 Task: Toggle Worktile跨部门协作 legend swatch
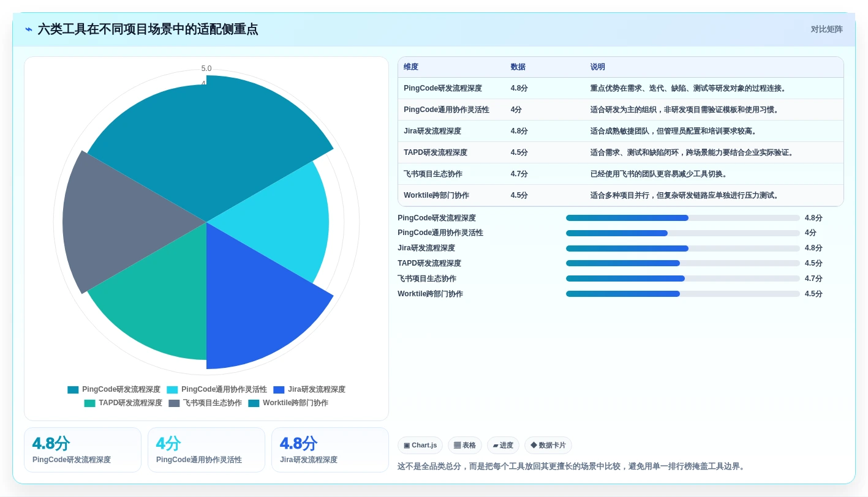click(254, 403)
